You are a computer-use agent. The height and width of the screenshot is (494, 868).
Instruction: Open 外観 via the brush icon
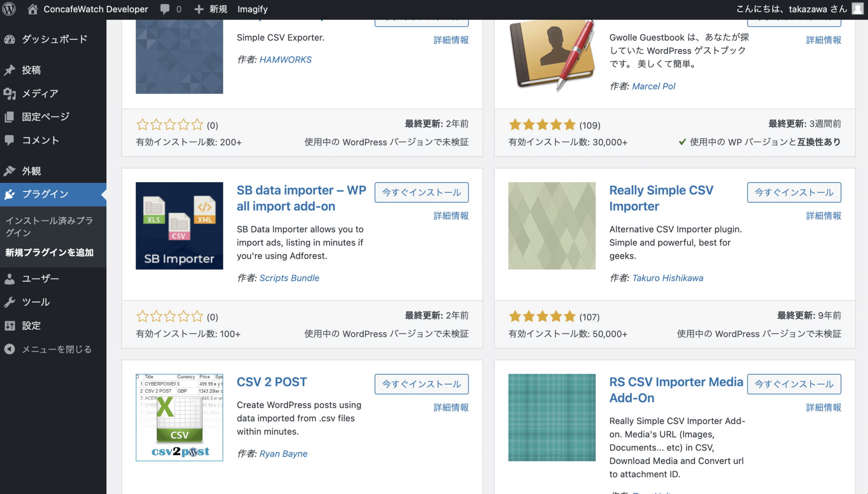10,171
